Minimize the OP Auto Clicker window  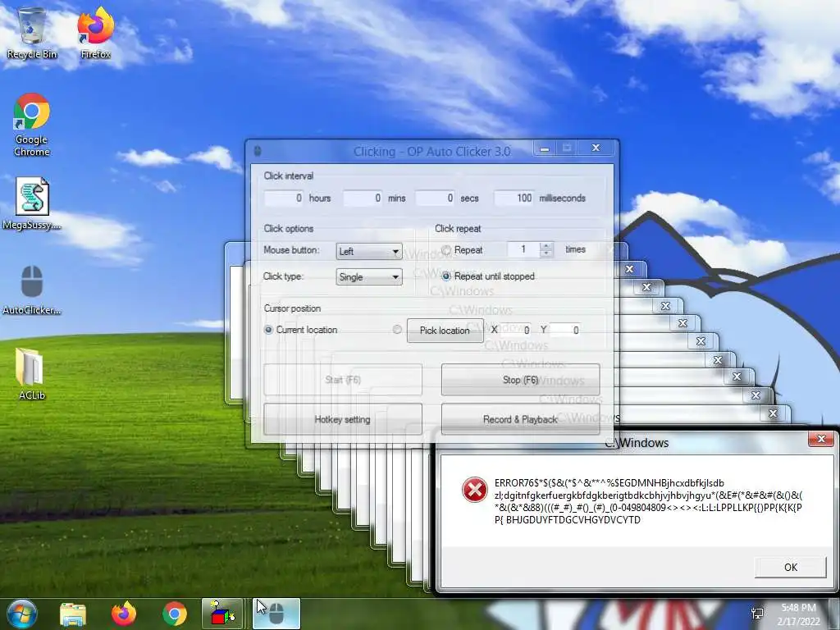pos(545,148)
